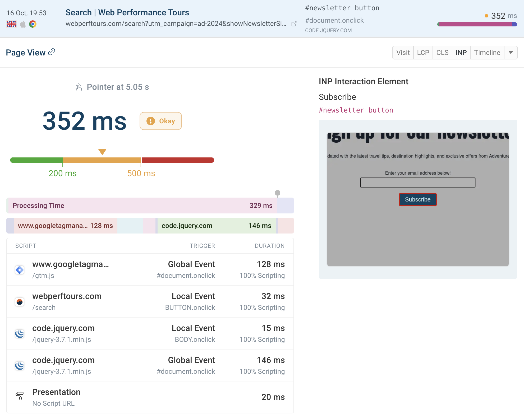Open the page via external link icon
524x420 pixels.
(294, 24)
